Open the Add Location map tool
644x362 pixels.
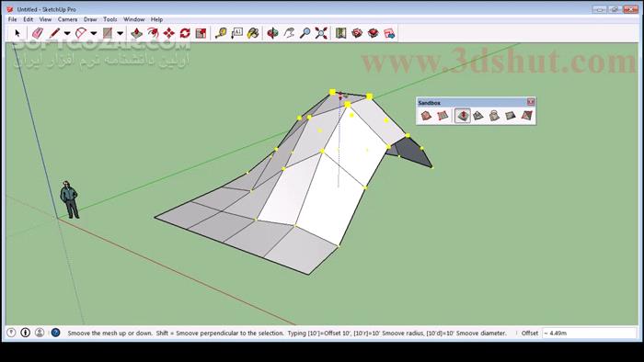point(341,33)
